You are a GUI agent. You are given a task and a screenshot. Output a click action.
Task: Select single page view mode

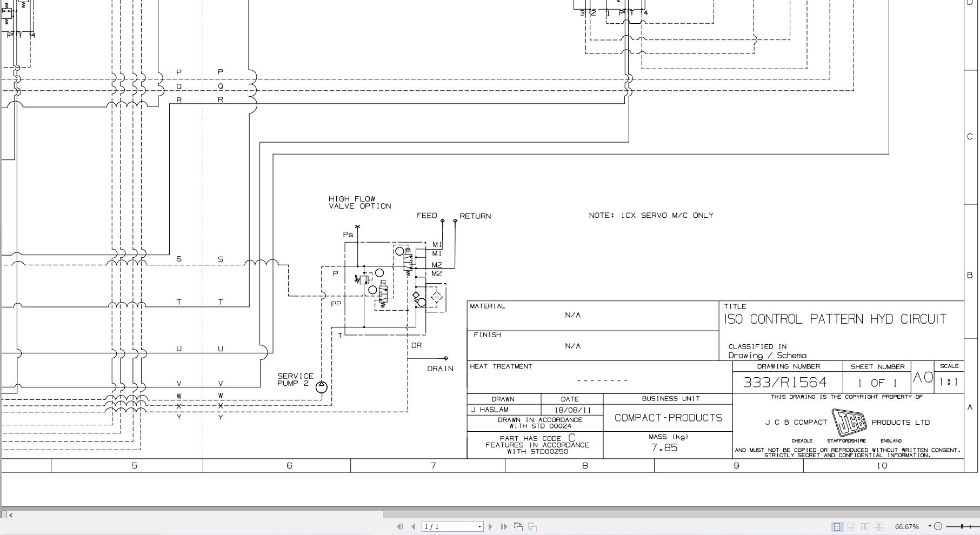(x=837, y=526)
